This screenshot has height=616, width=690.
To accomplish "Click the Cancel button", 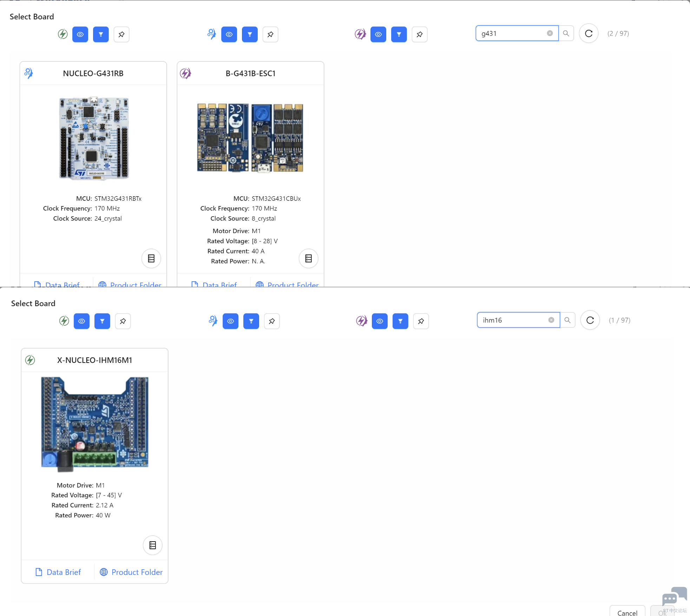I will pos(627,611).
